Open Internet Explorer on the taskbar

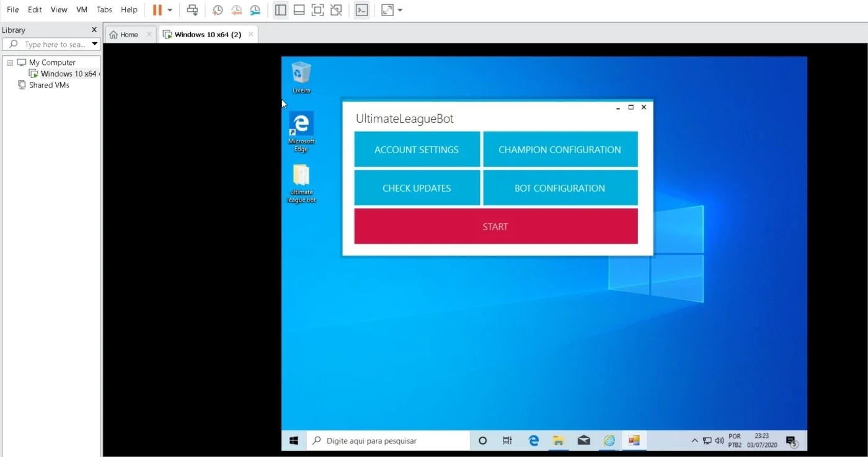point(609,441)
